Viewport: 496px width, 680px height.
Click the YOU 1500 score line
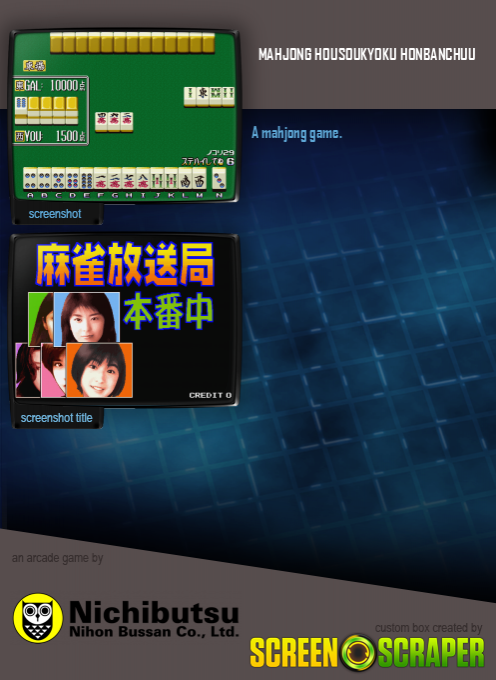(51, 136)
